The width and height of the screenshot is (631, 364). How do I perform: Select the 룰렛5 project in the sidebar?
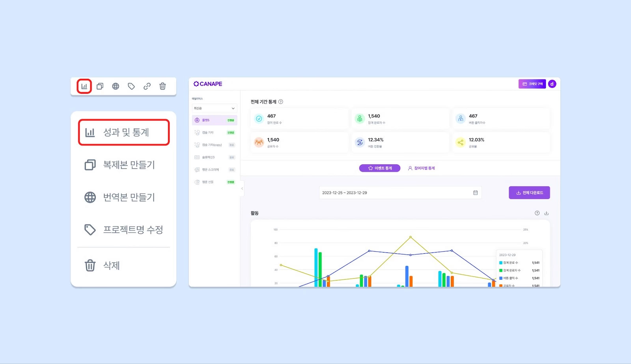click(215, 120)
